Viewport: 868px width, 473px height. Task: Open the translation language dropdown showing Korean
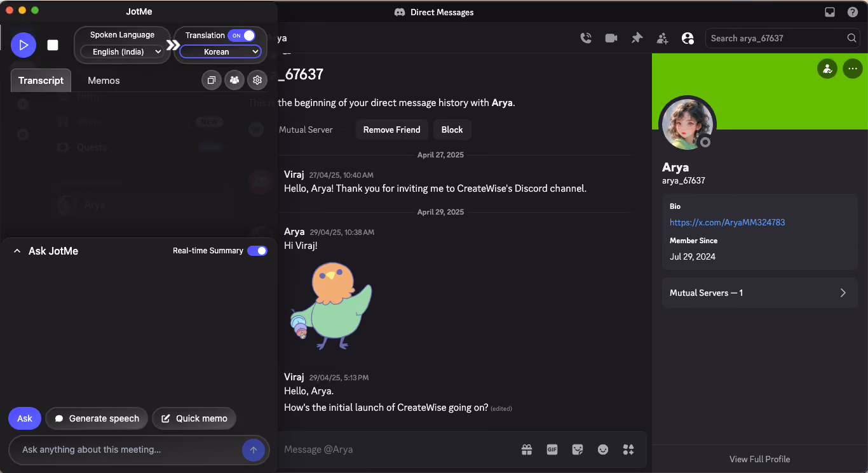220,52
